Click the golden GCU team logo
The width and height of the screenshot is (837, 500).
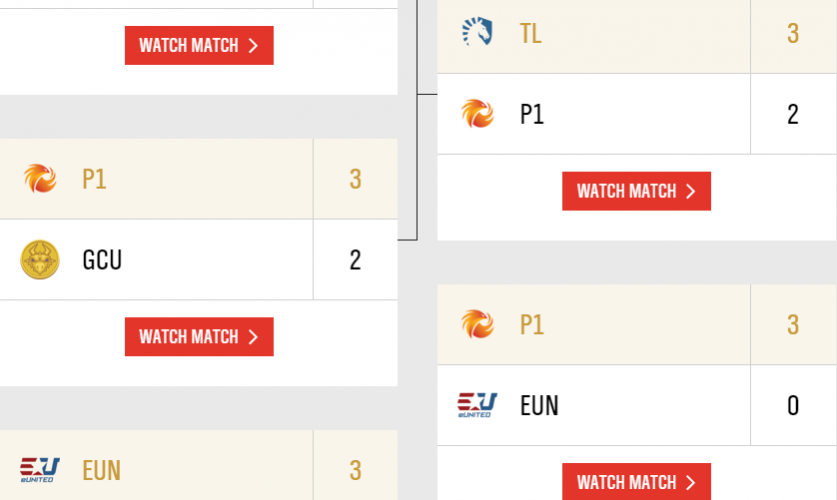click(x=40, y=260)
